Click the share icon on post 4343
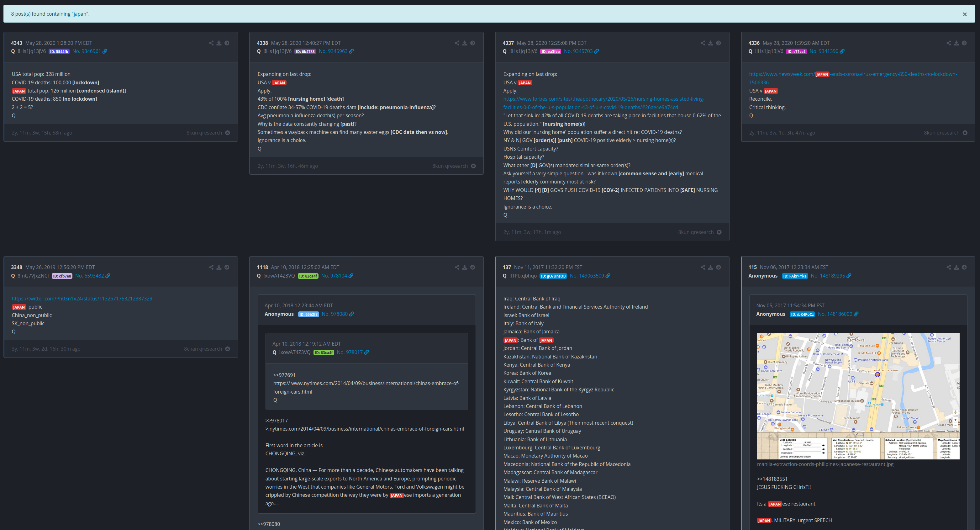 [x=211, y=43]
